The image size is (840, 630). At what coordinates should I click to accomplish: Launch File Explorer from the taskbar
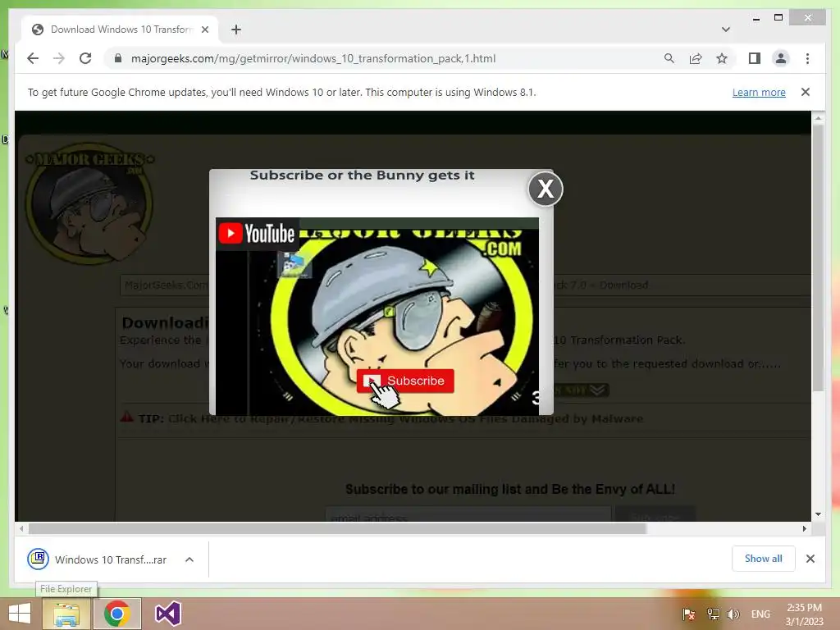(x=66, y=614)
